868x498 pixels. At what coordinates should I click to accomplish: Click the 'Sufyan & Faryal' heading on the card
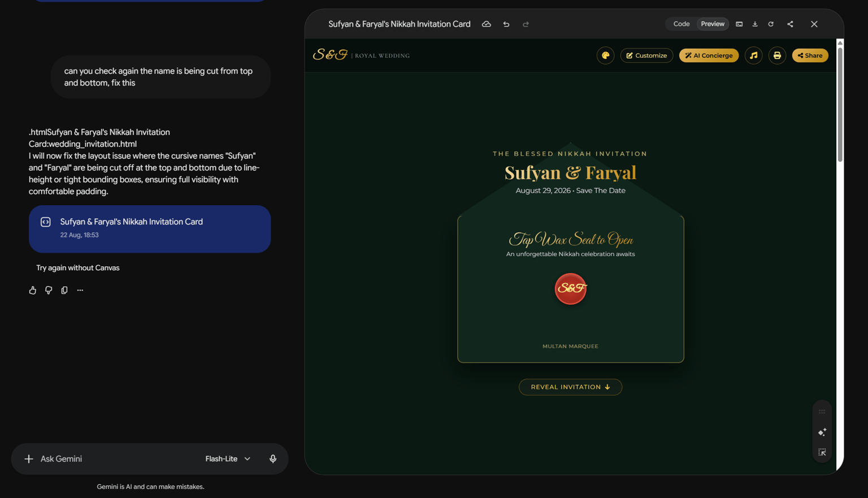(570, 172)
